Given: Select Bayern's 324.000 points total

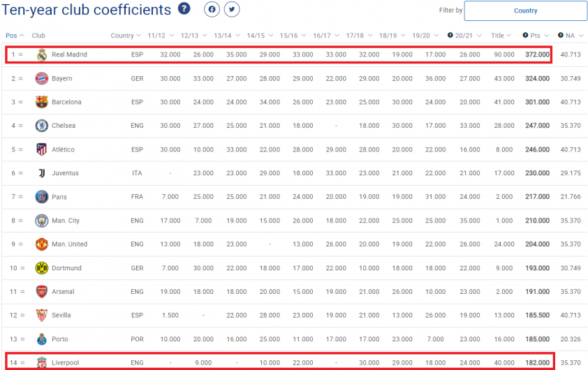Looking at the screenshot, I should point(537,78).
